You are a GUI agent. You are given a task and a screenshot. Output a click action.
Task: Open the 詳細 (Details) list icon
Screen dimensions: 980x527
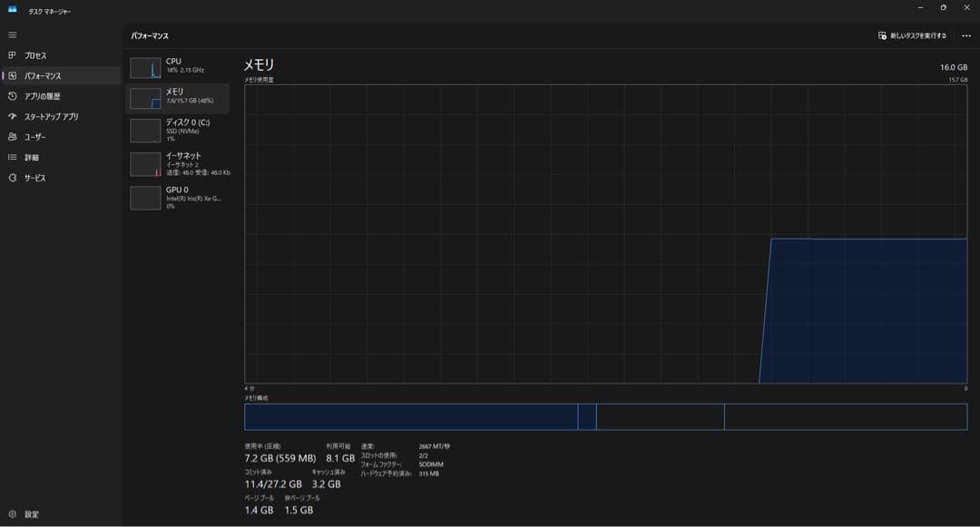coord(13,157)
